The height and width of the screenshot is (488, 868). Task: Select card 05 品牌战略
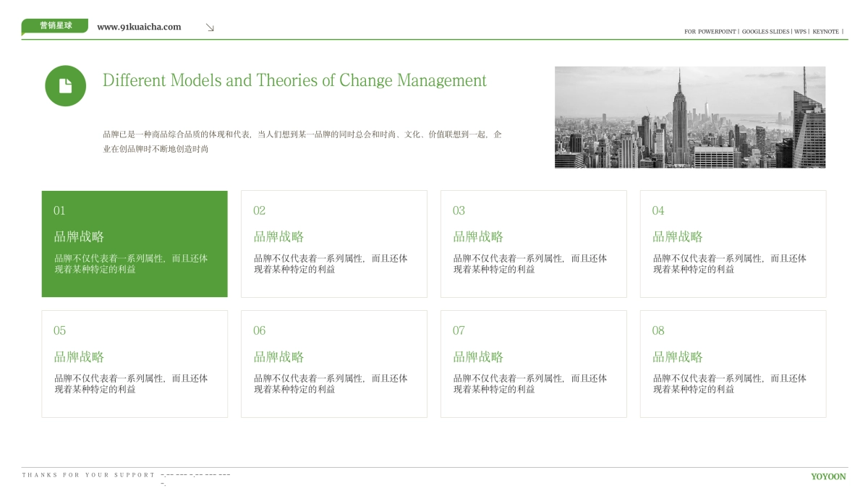click(x=135, y=364)
